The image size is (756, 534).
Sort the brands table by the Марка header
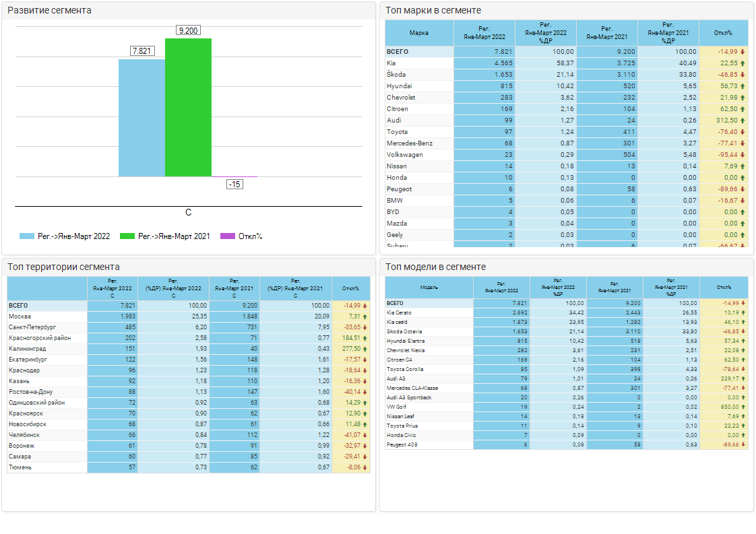[419, 33]
